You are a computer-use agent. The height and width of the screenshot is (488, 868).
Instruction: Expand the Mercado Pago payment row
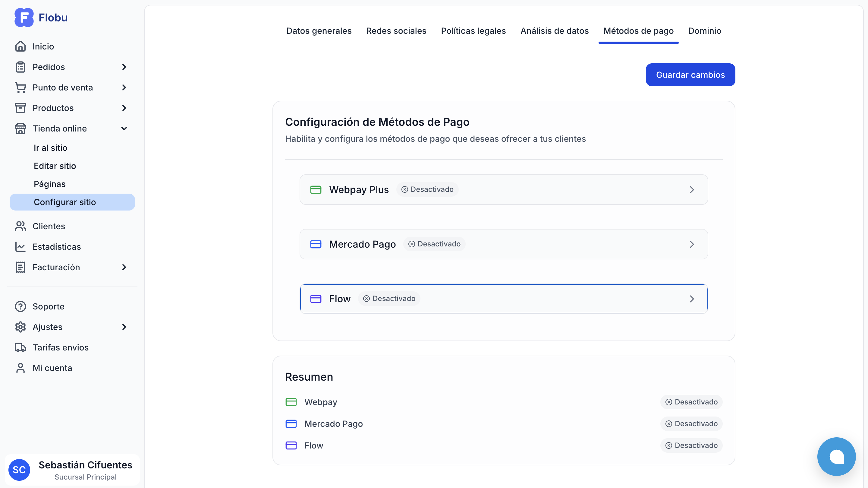pyautogui.click(x=503, y=244)
